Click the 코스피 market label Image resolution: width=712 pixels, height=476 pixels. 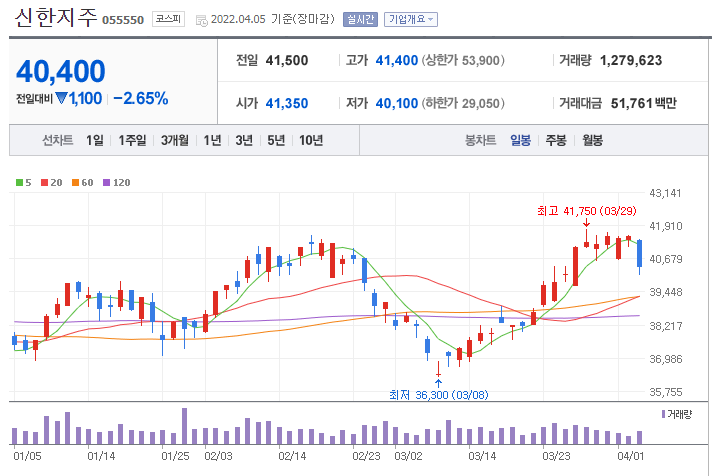pyautogui.click(x=168, y=19)
